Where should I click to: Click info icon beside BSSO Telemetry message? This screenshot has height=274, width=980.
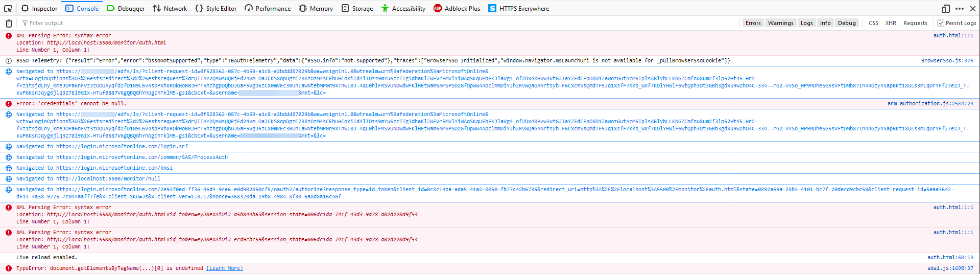click(x=9, y=61)
